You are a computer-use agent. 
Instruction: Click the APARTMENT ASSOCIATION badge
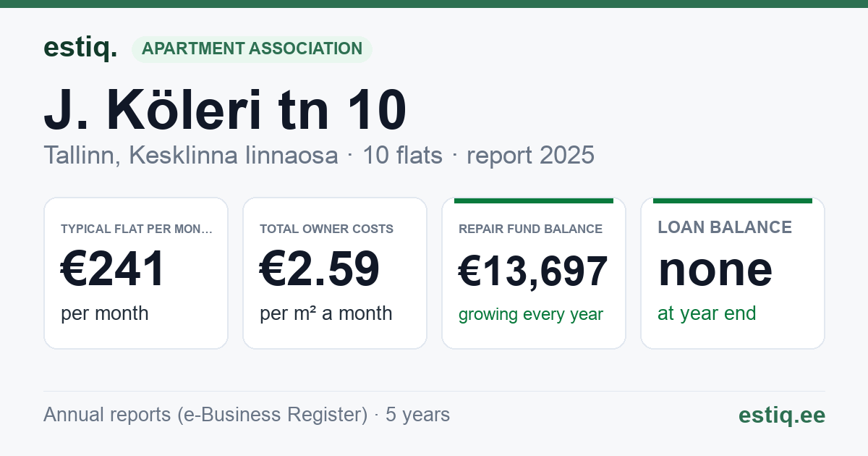tap(252, 49)
